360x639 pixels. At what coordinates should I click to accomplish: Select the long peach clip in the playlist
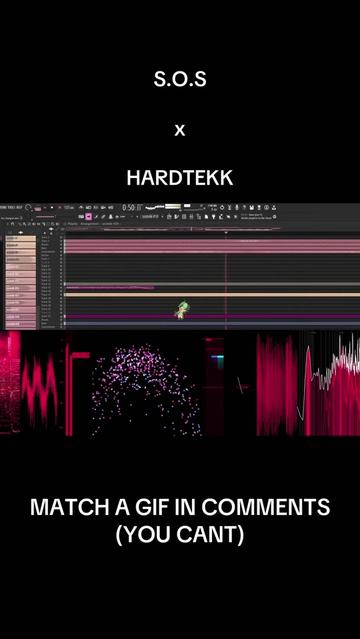[212, 294]
